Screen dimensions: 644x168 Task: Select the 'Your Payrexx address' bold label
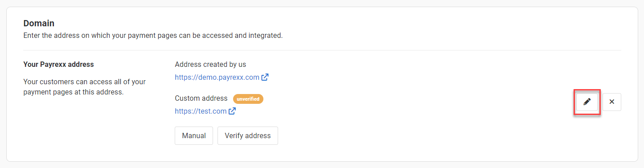(58, 64)
